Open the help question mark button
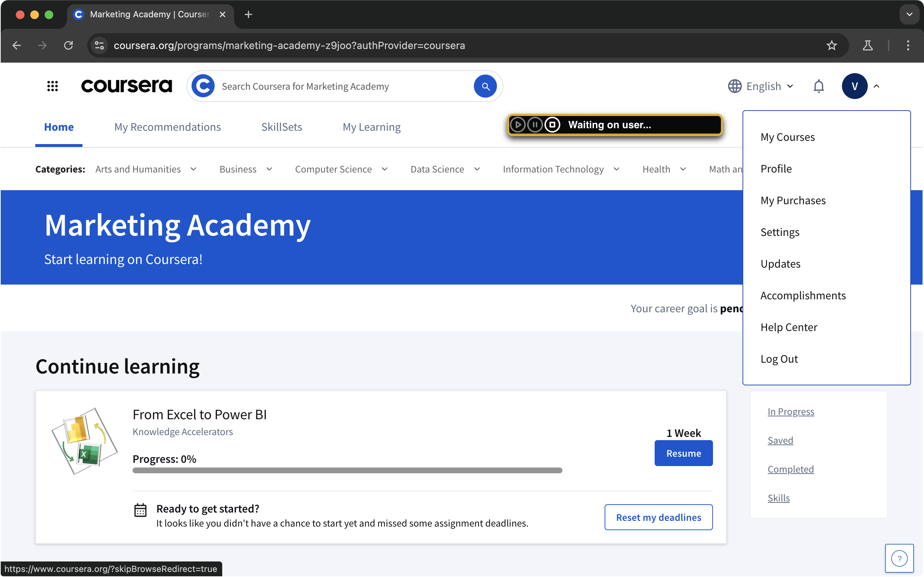Image resolution: width=924 pixels, height=577 pixels. pos(899,558)
